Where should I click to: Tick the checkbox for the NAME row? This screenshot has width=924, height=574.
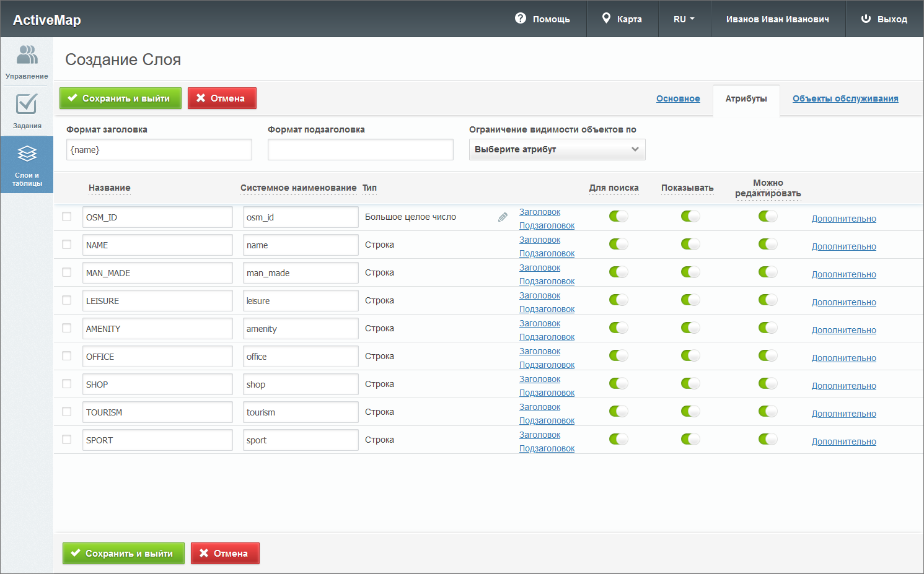(67, 245)
